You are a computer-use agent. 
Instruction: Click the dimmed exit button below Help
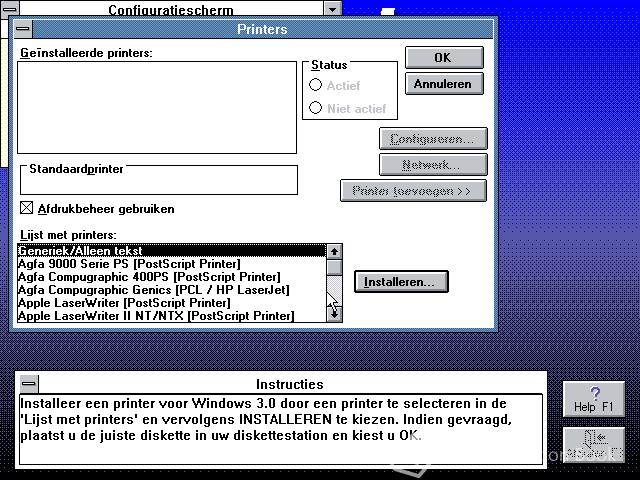click(x=594, y=445)
